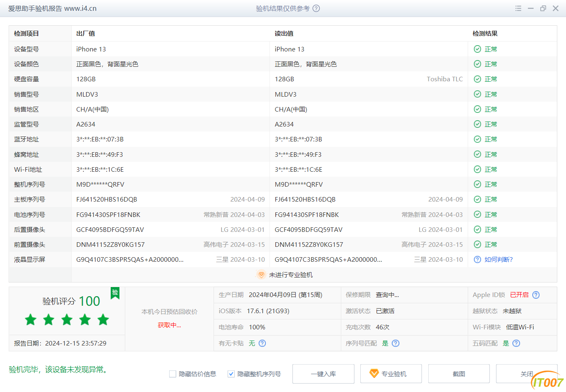This screenshot has width=566, height=392.
Task: Click green check icon in 后置摄像头 row
Action: point(477,229)
